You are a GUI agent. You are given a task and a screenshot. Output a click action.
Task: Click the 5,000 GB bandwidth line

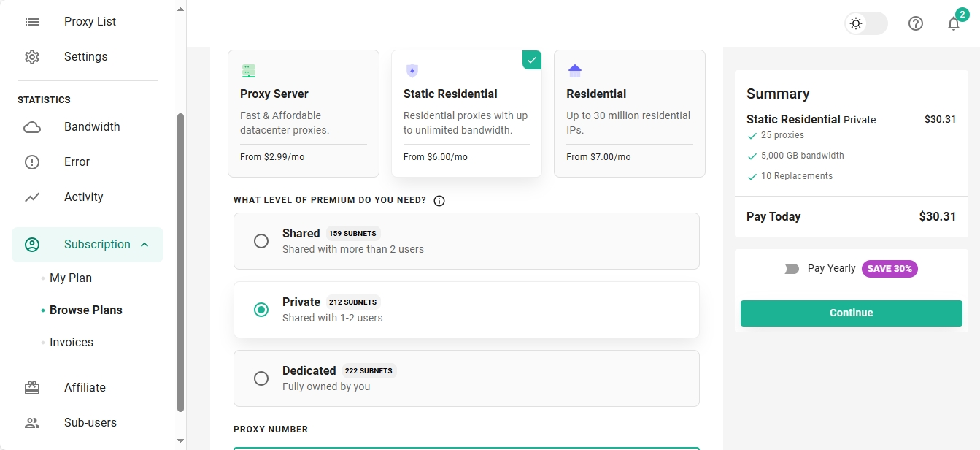pos(795,156)
